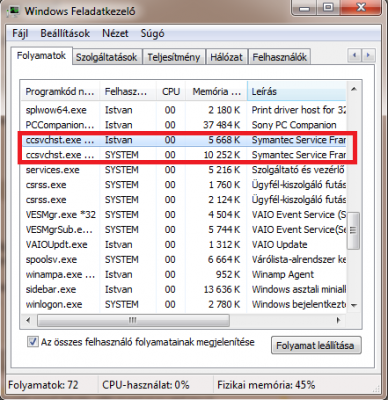Sort by the Leírás column header
The height and width of the screenshot is (400, 388).
coord(297,91)
